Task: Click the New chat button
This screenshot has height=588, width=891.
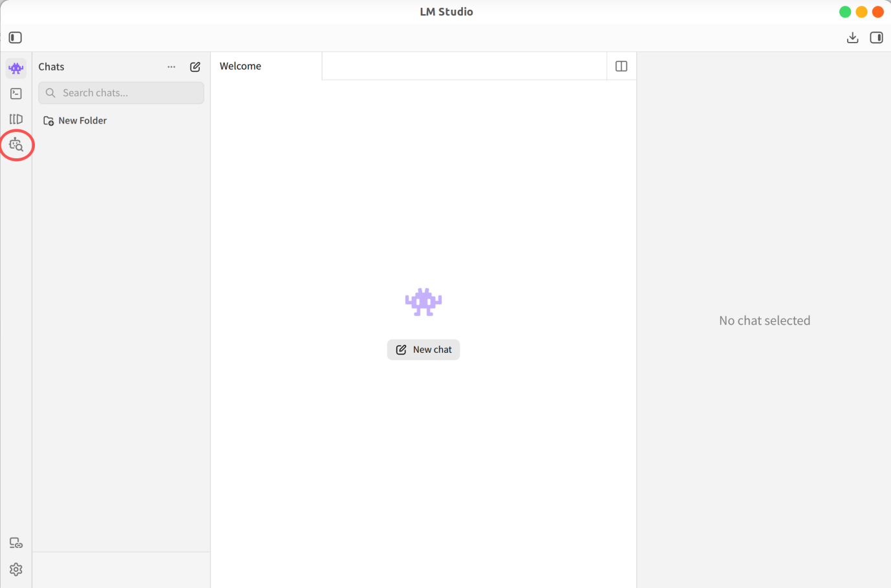Action: [424, 350]
